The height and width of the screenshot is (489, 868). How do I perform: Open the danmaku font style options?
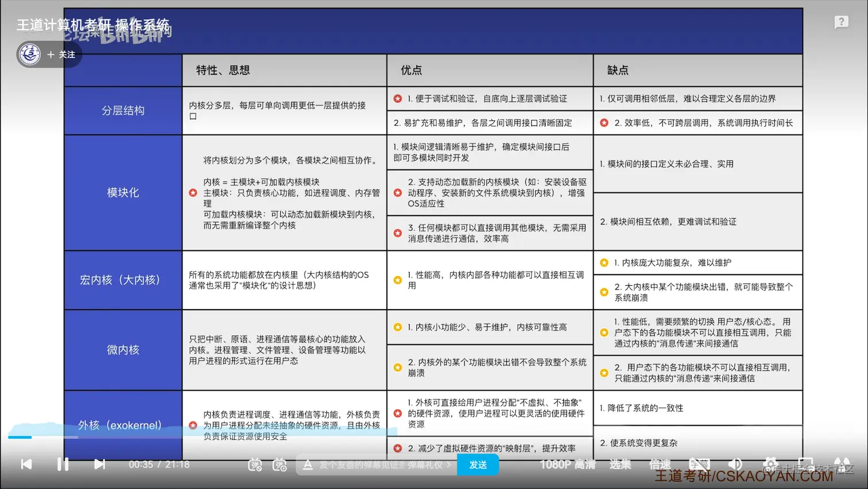point(308,464)
